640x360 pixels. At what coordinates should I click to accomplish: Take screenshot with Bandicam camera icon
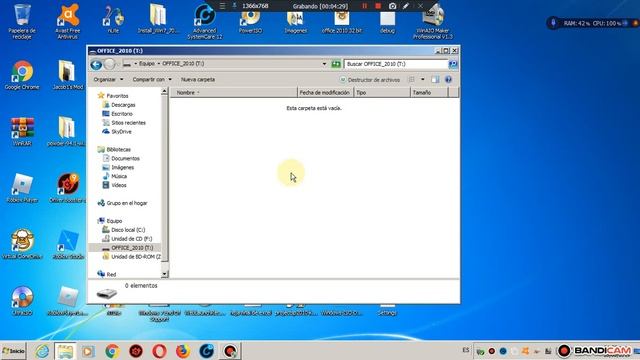click(x=392, y=6)
